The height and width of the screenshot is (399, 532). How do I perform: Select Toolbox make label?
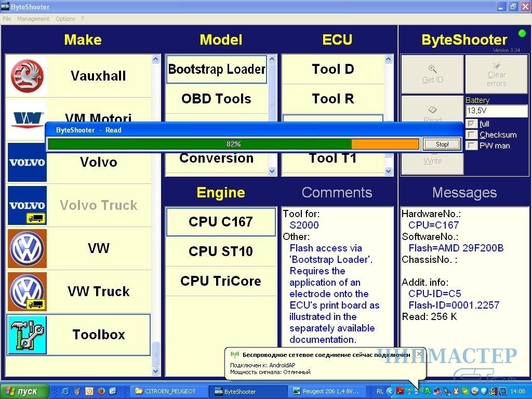[x=98, y=335]
